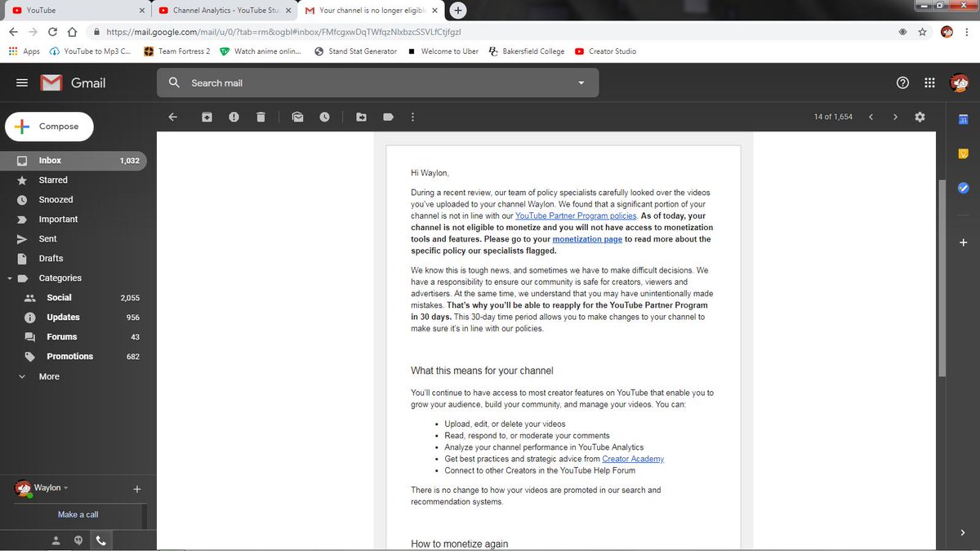Image resolution: width=980 pixels, height=551 pixels.
Task: Open the Promotions category
Action: pyautogui.click(x=73, y=357)
